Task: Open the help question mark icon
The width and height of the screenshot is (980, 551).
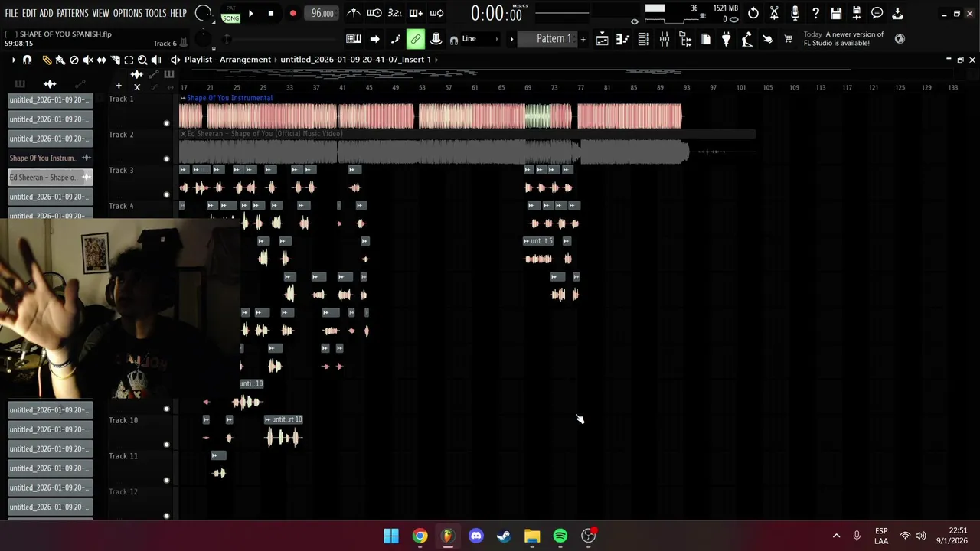Action: 815,13
